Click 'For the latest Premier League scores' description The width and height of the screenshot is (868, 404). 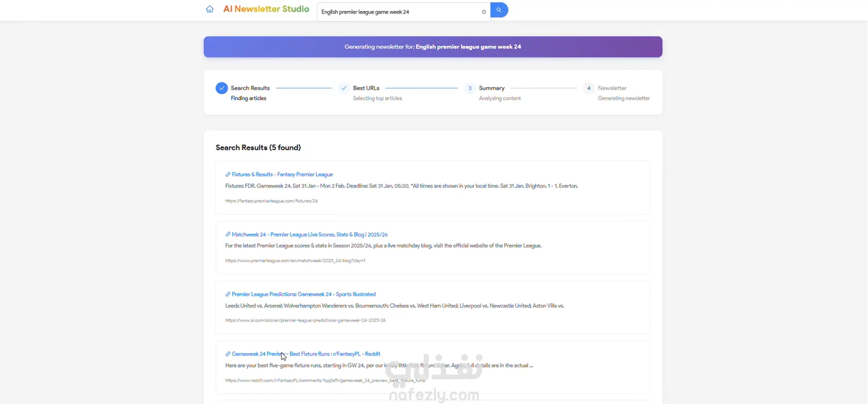pyautogui.click(x=383, y=246)
